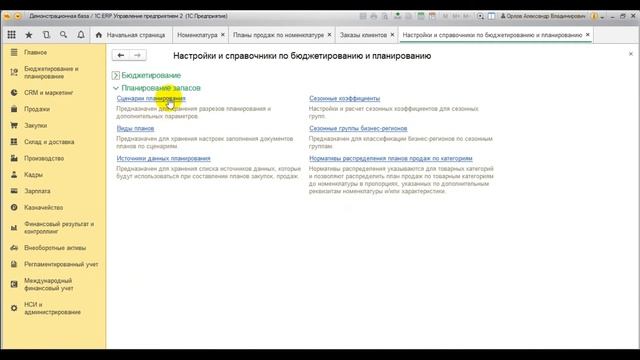Click the НСИ и администрирование gear icon
Screen dimensions: 640x360
click(14, 308)
